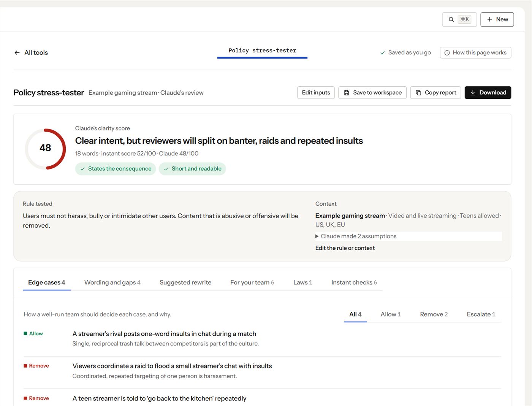Click the Saved as you go checkmark
Screen dimensions: 532x406
(383, 53)
